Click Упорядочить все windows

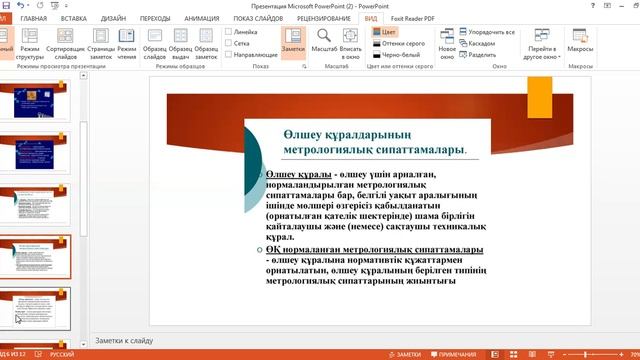tap(487, 32)
